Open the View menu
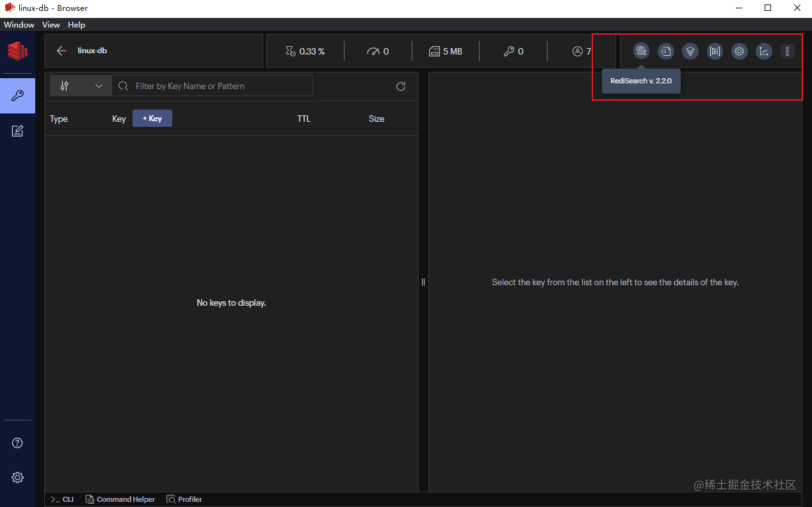812x507 pixels. click(x=51, y=25)
